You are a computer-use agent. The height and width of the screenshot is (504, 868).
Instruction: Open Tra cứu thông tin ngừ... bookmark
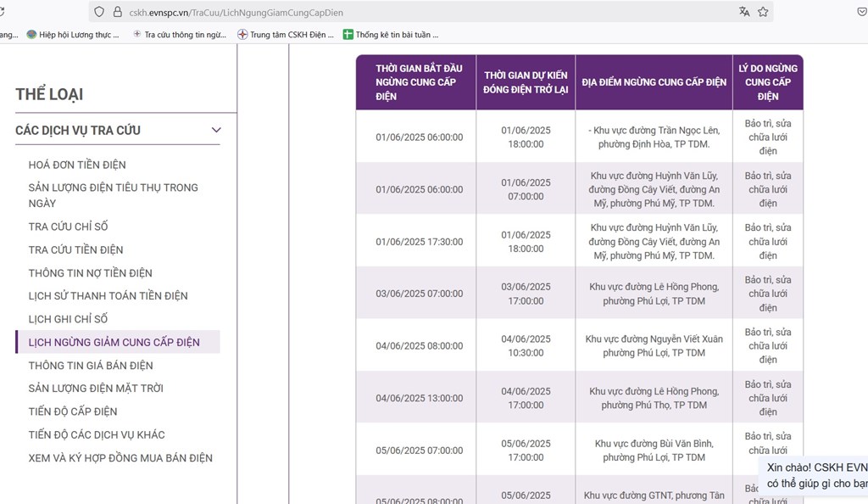[180, 34]
